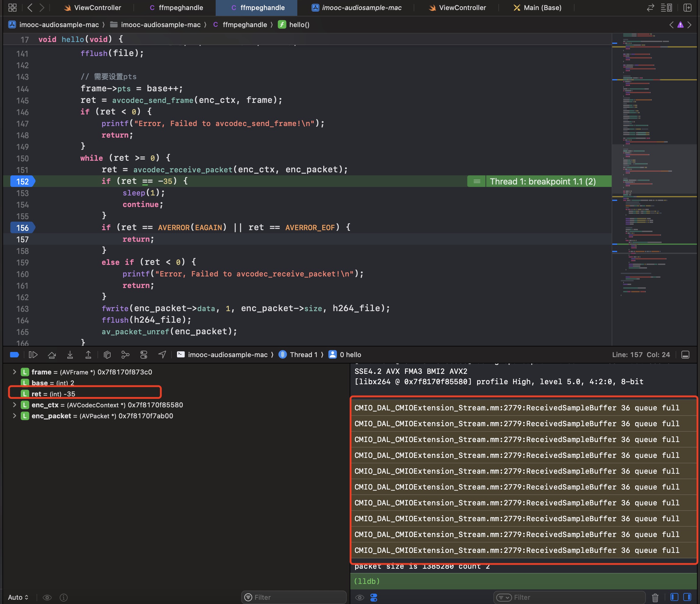This screenshot has width=700, height=604.
Task: Click line number 157 in gutter
Action: 22,239
